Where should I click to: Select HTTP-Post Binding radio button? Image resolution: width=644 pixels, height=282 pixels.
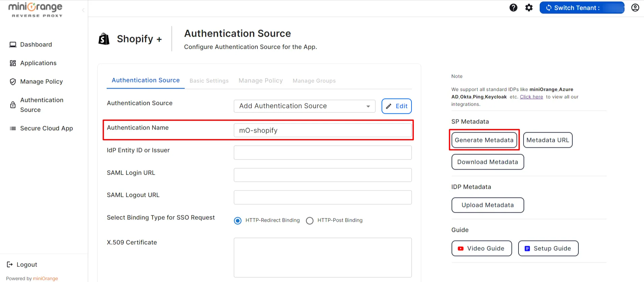point(310,221)
